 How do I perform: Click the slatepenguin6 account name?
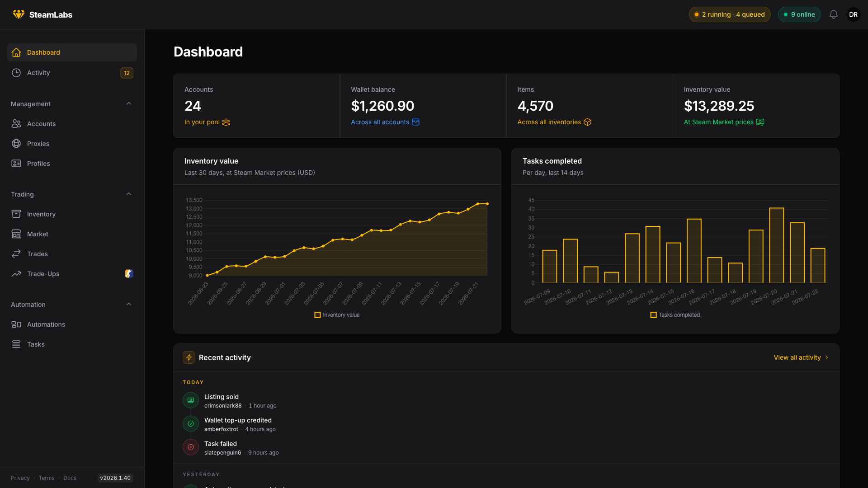pos(222,453)
